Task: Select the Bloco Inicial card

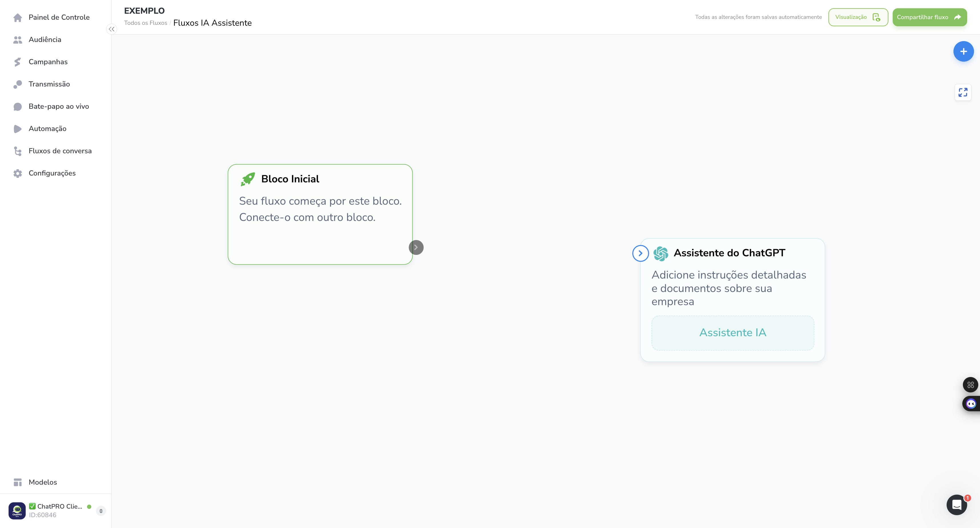Action: click(320, 214)
